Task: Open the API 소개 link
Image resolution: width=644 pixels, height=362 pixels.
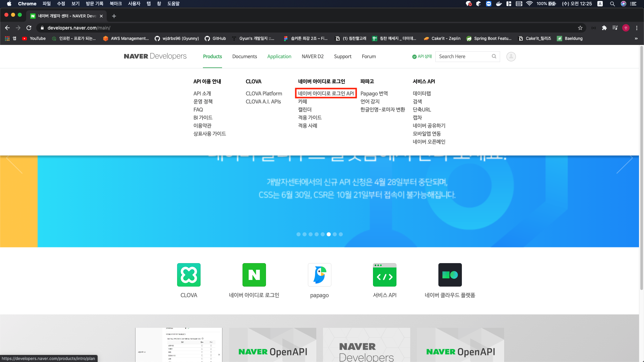Action: coord(202,94)
